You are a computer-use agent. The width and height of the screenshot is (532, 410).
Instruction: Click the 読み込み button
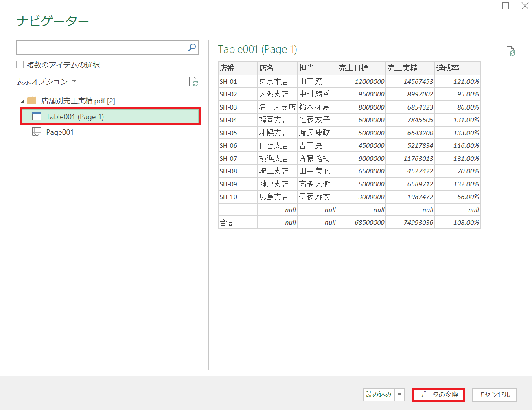tap(379, 395)
